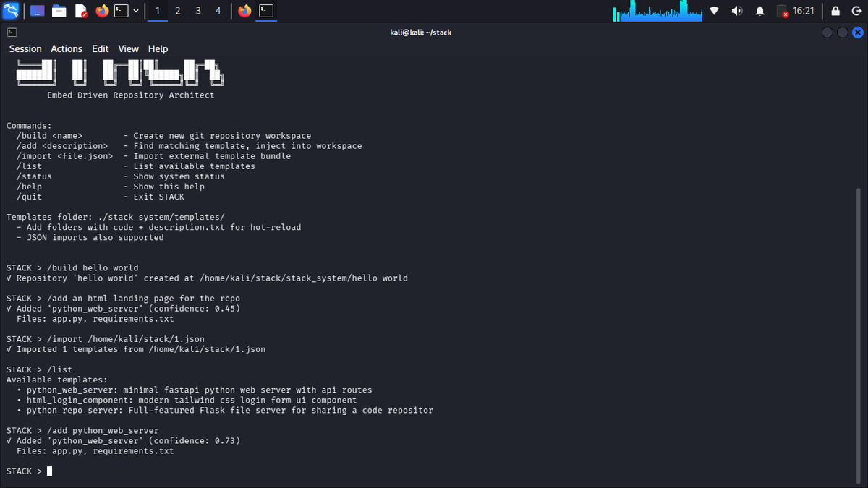The height and width of the screenshot is (488, 868).
Task: Open the notifications bell icon
Action: 760,11
